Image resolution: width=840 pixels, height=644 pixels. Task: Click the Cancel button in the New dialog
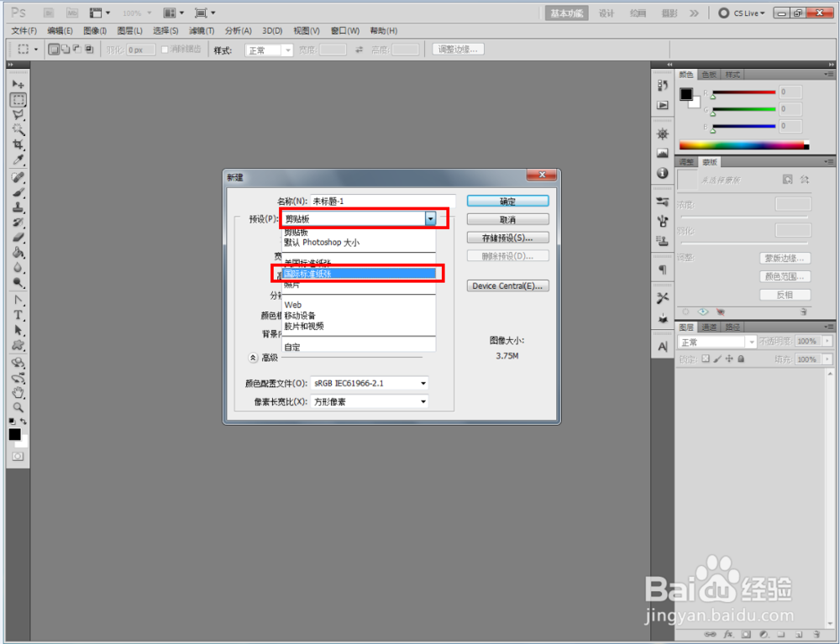tap(508, 219)
